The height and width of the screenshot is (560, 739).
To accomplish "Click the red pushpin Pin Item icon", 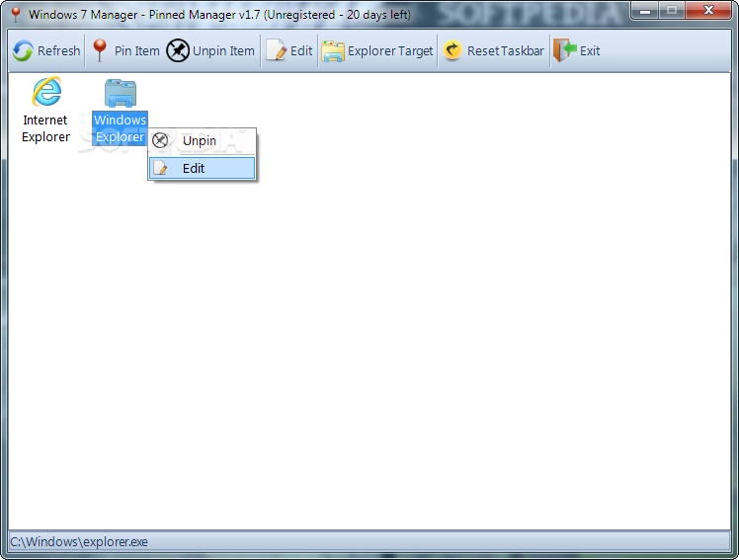I will tap(100, 50).
